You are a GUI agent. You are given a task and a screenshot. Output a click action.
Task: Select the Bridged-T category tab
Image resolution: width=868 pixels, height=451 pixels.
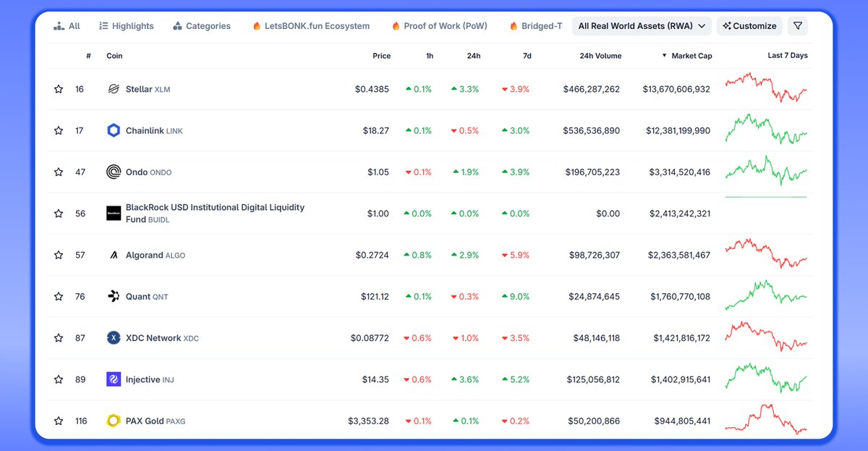click(536, 26)
